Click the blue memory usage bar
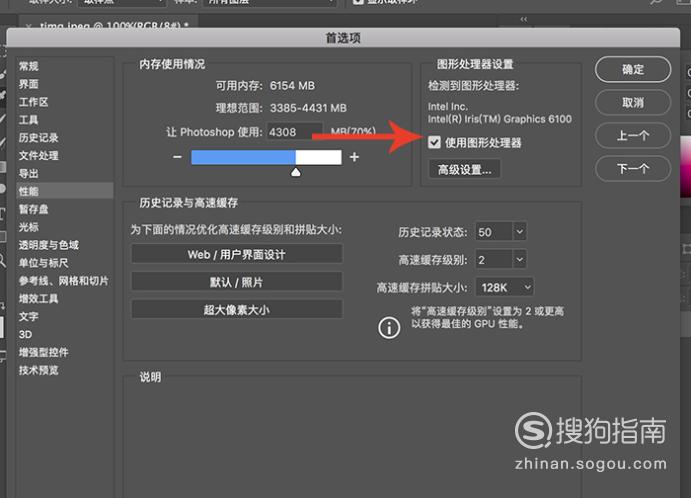The width and height of the screenshot is (691, 498). [243, 157]
